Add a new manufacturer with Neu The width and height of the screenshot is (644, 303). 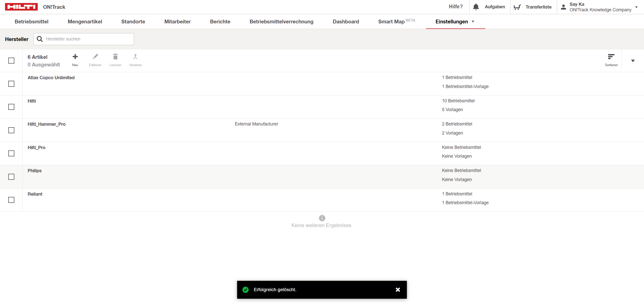[x=75, y=60]
